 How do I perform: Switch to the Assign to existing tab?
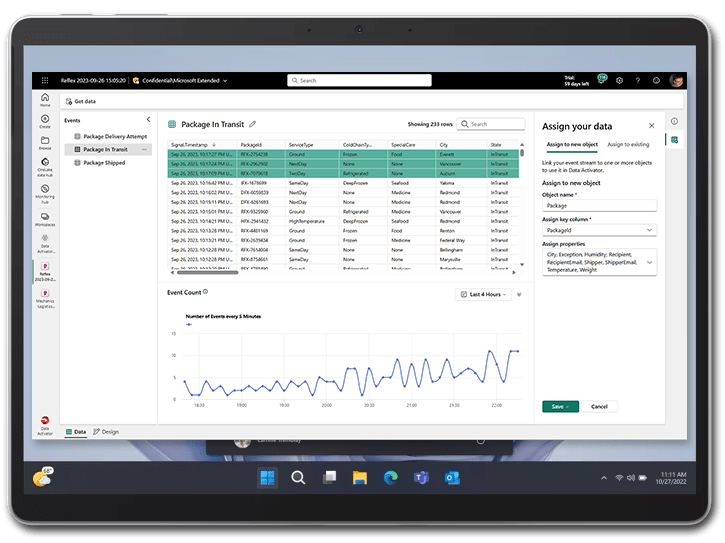coord(629,145)
